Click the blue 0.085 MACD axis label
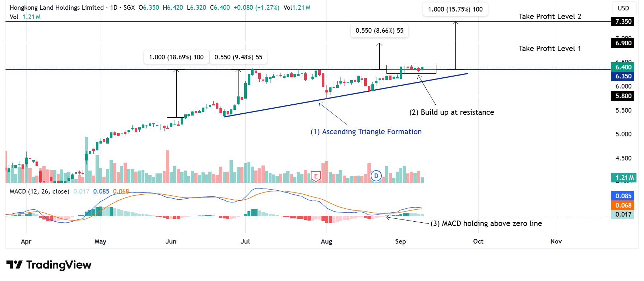Screen dimensions: 644x281 click(623, 196)
